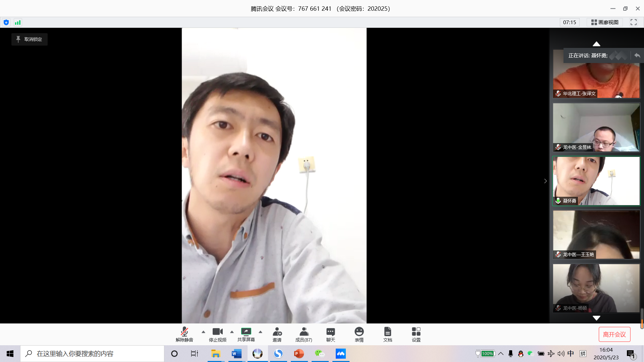The height and width of the screenshot is (362, 644).
Task: Unpin video with 取消锁定 button
Action: (x=30, y=39)
